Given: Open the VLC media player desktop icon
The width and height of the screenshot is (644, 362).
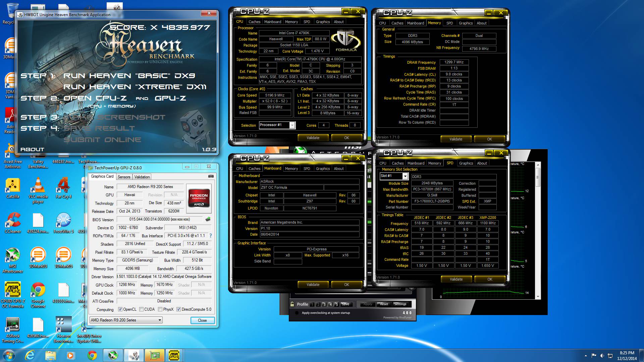Looking at the screenshot, I should tap(38, 190).
